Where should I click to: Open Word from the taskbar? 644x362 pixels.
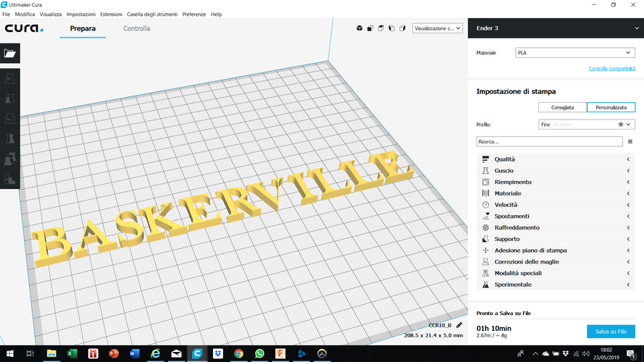134,353
